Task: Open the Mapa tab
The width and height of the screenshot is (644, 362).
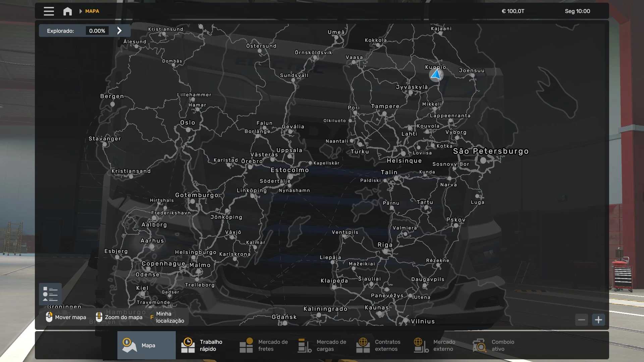Action: 146,345
